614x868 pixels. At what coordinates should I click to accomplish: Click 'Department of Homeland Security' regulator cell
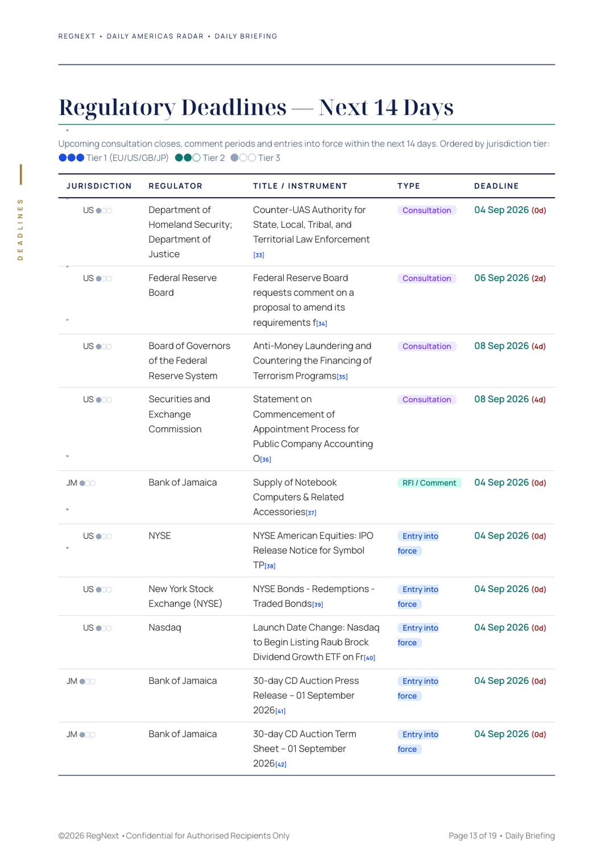(190, 232)
